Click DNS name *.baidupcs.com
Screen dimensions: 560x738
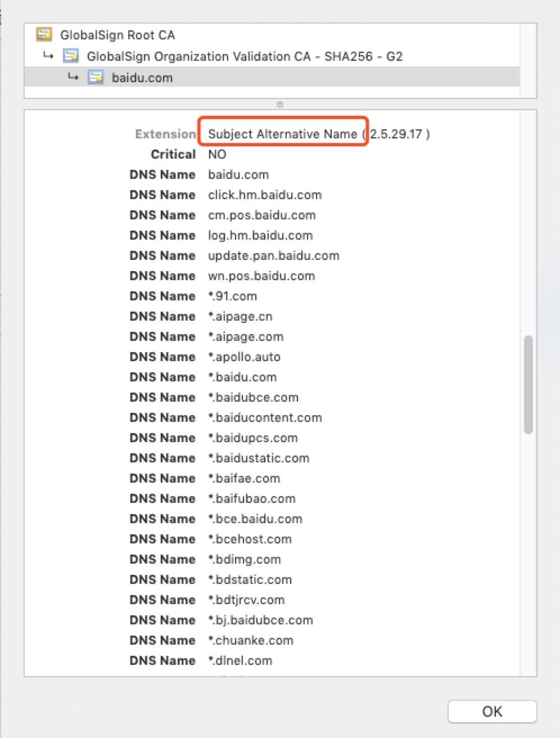point(253,438)
